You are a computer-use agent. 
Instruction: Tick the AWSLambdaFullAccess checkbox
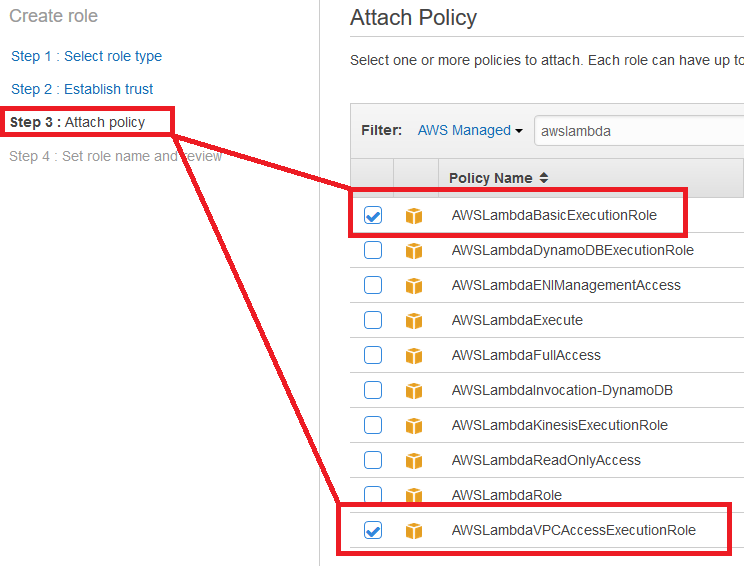click(373, 355)
